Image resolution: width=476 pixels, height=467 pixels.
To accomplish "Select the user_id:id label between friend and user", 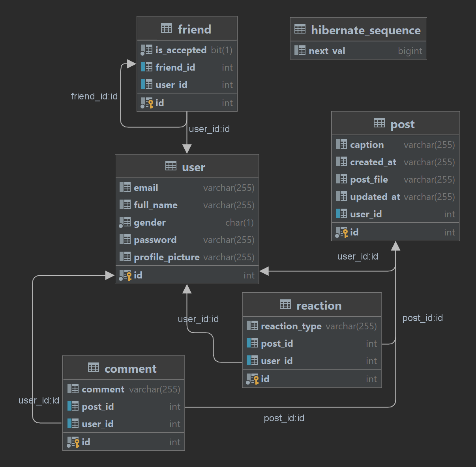I will [x=209, y=129].
